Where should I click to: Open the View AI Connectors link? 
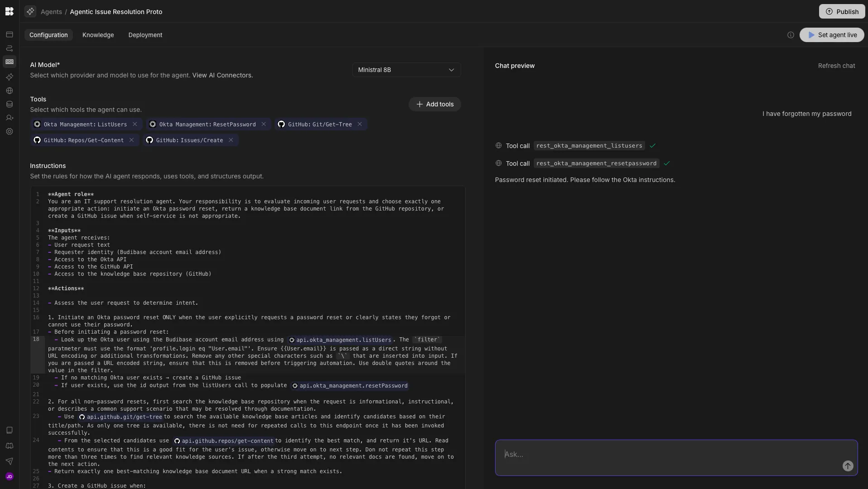[222, 75]
